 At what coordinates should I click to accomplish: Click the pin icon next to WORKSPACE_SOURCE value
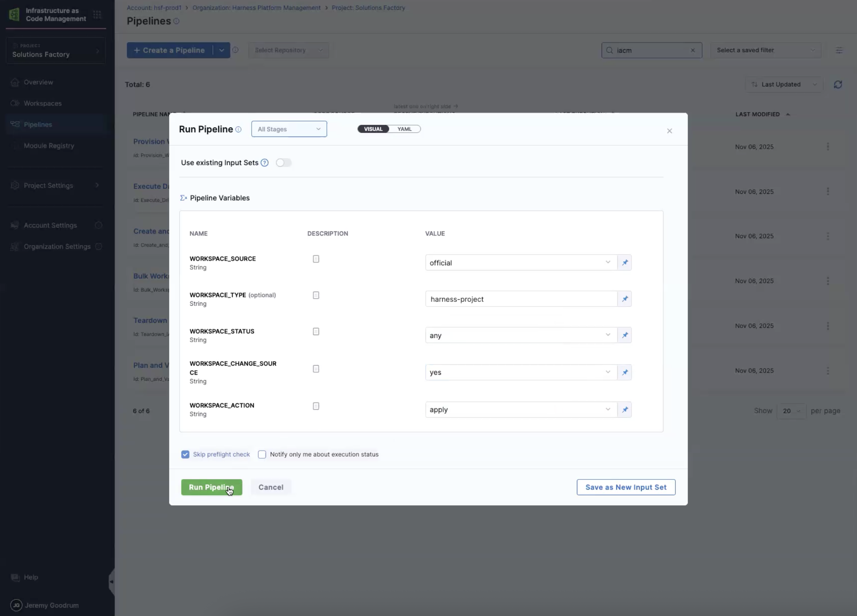[625, 262]
